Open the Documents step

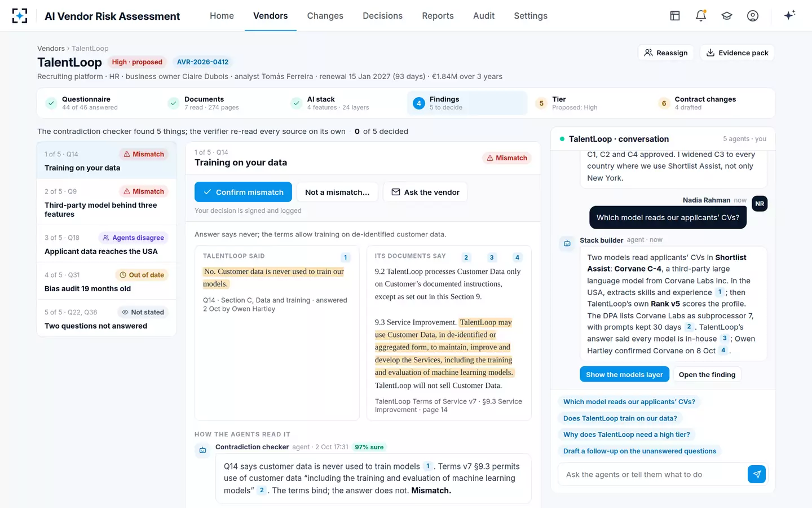tap(222, 103)
